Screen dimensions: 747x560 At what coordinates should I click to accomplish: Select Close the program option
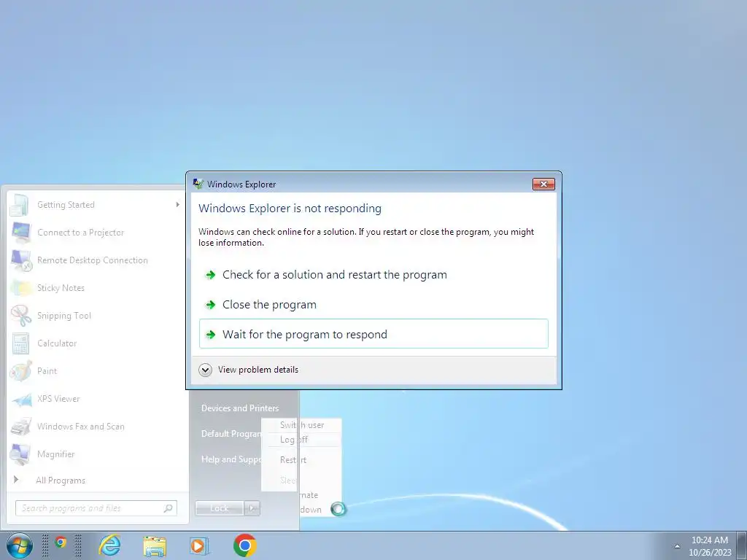click(x=373, y=305)
